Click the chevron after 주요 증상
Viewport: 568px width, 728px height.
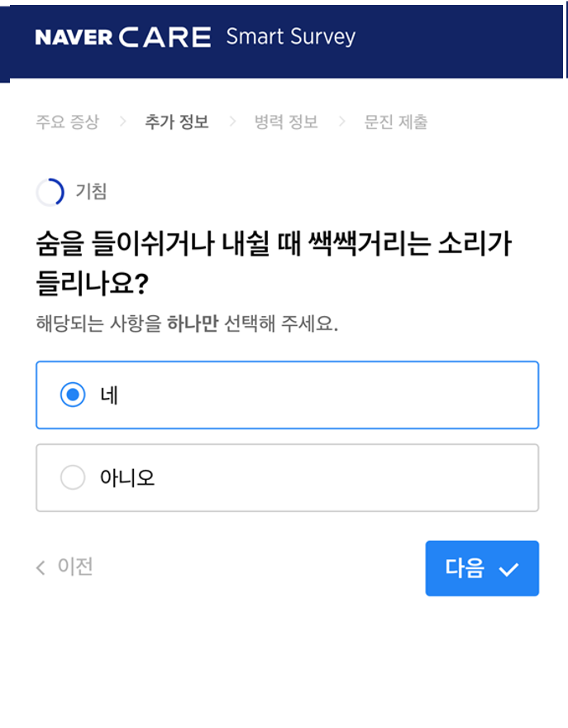122,122
